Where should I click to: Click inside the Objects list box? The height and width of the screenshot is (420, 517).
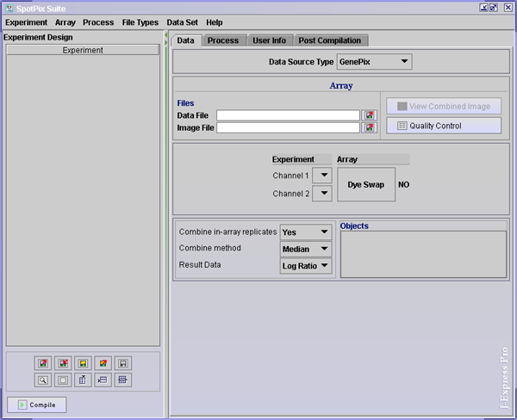click(423, 254)
